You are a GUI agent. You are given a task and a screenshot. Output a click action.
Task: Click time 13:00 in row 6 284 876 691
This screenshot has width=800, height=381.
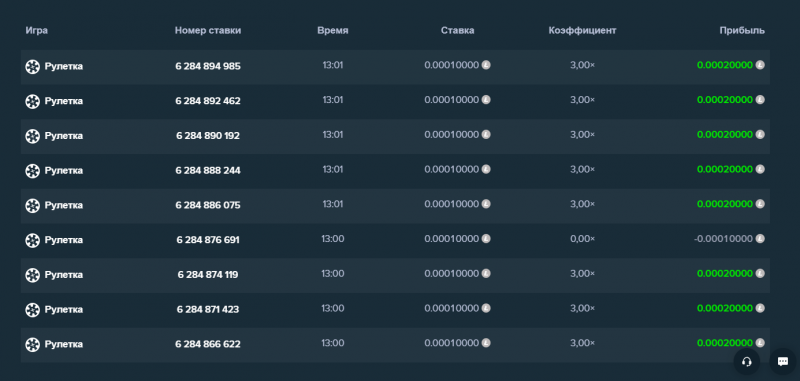pyautogui.click(x=333, y=239)
